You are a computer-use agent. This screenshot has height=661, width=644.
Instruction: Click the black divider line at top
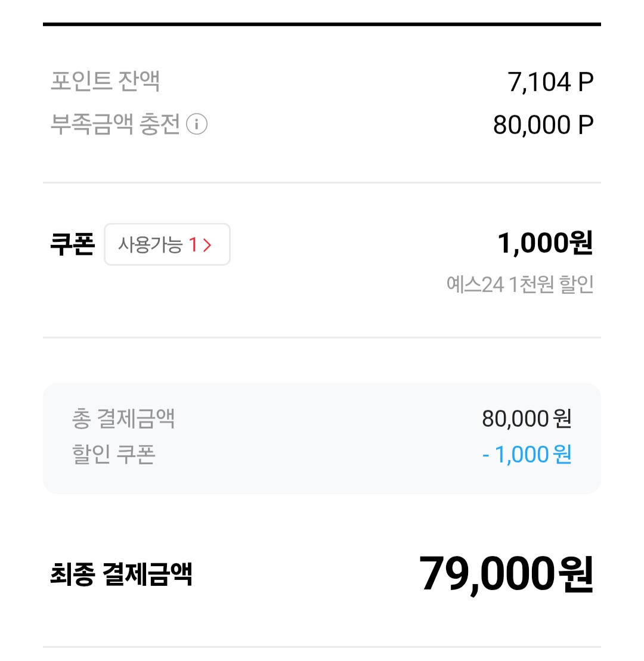322,24
